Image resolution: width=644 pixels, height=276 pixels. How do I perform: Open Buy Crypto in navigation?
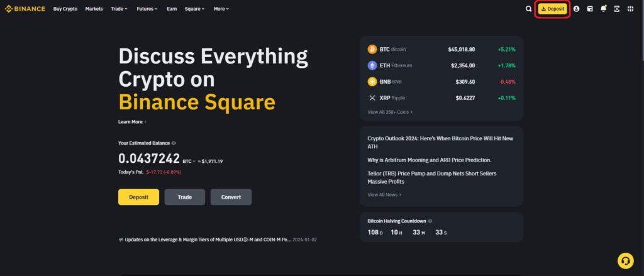pos(65,9)
